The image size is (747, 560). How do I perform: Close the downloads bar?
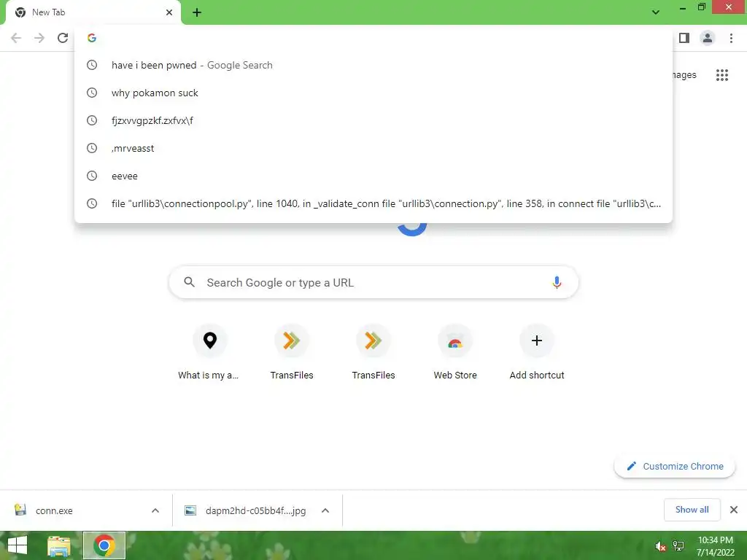point(734,510)
